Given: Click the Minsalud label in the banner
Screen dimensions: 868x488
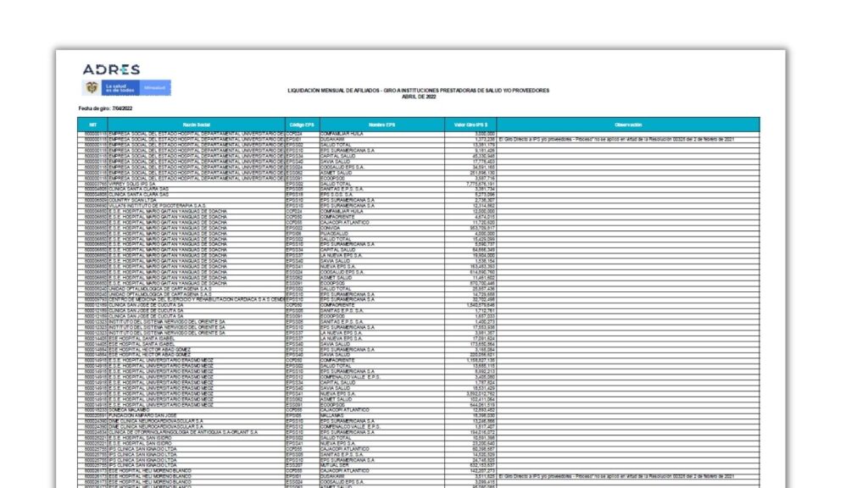Looking at the screenshot, I should 155,87.
